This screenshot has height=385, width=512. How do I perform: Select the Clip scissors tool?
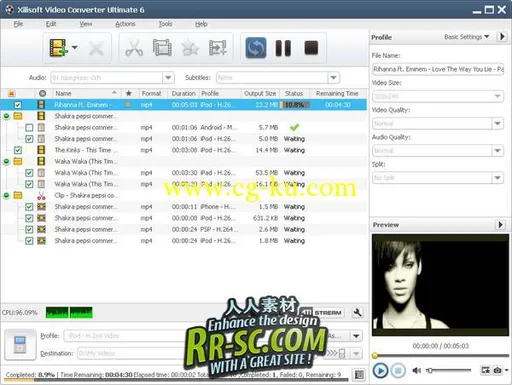[x=134, y=48]
